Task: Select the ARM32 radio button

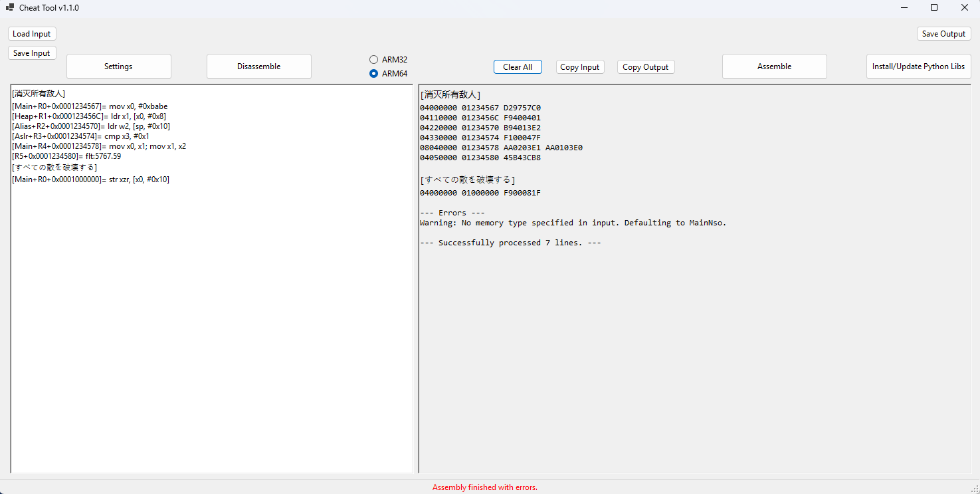Action: click(389, 60)
